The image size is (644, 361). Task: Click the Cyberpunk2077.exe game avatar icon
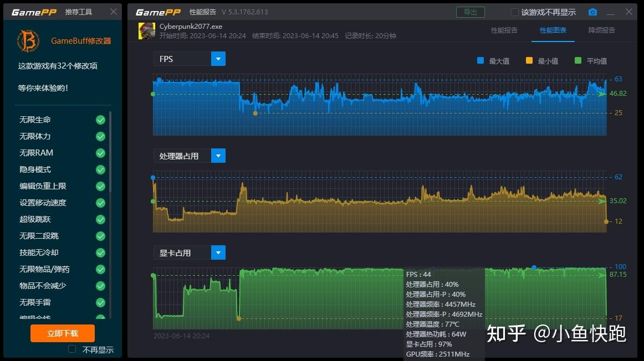click(146, 30)
